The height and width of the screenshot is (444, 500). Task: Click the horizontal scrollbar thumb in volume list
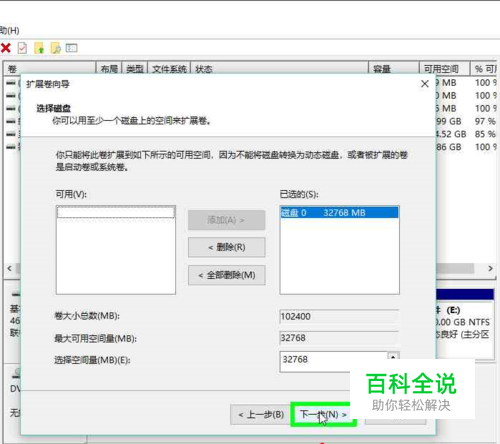[455, 268]
